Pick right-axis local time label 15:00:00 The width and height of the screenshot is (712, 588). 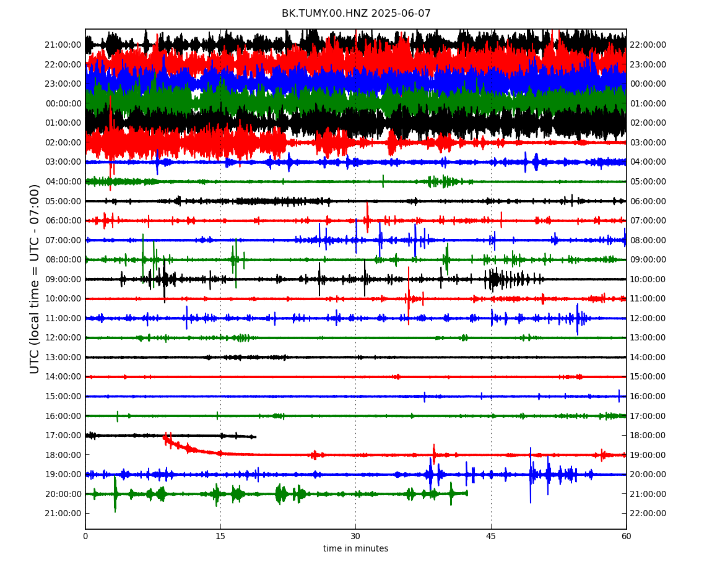(x=648, y=377)
